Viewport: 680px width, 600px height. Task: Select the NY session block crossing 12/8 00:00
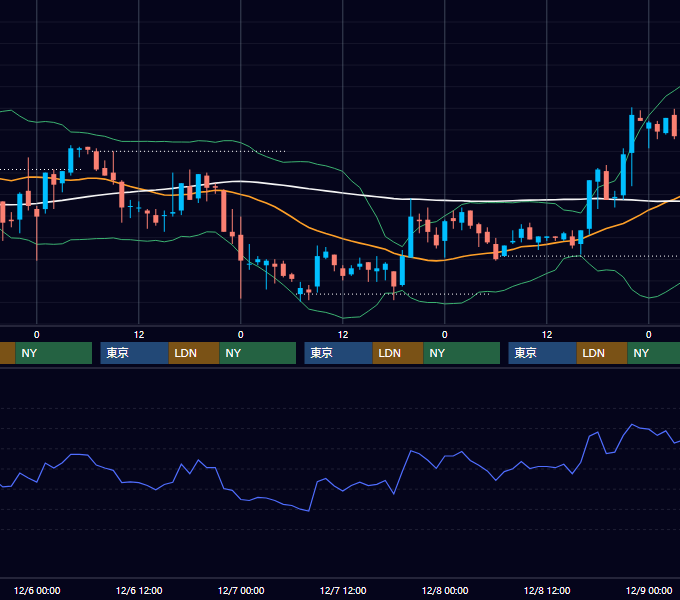coord(461,353)
